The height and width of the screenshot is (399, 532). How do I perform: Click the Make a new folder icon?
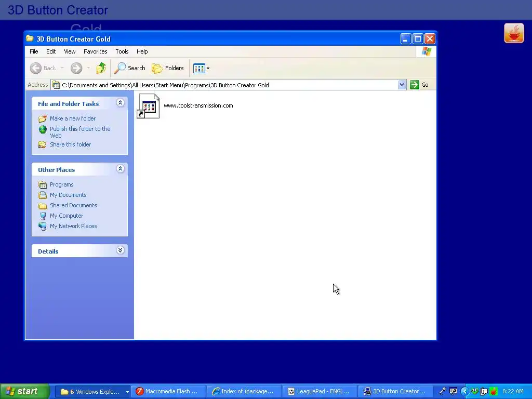(43, 118)
